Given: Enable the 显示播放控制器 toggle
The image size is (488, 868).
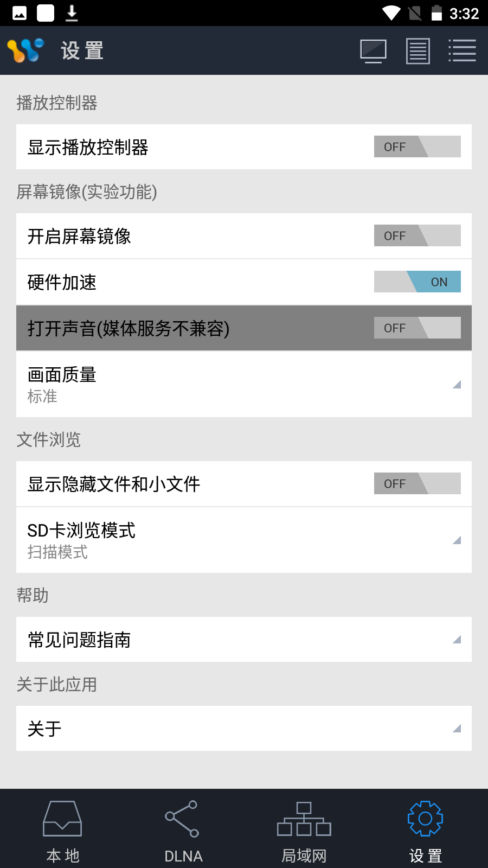Looking at the screenshot, I should (417, 146).
